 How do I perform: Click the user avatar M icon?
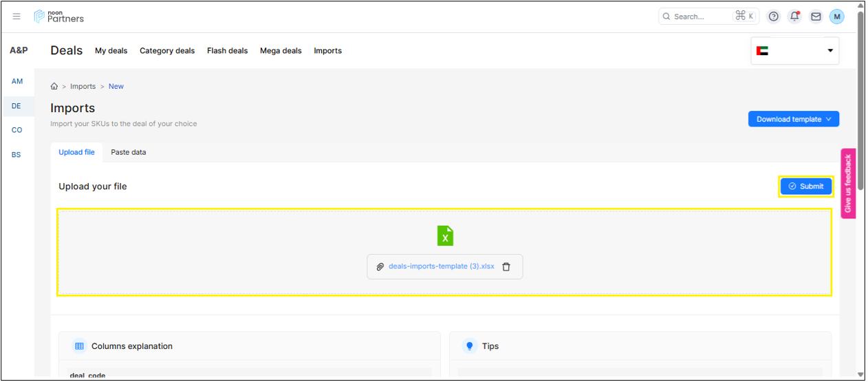coord(836,17)
